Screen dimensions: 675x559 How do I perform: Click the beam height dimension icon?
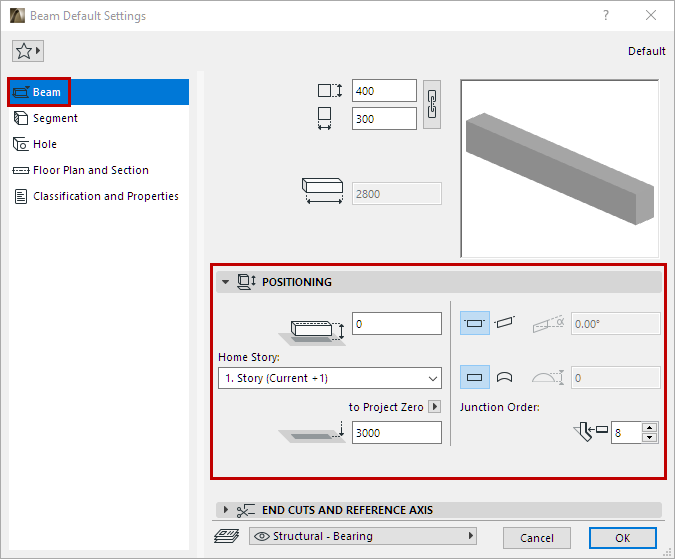(x=330, y=91)
